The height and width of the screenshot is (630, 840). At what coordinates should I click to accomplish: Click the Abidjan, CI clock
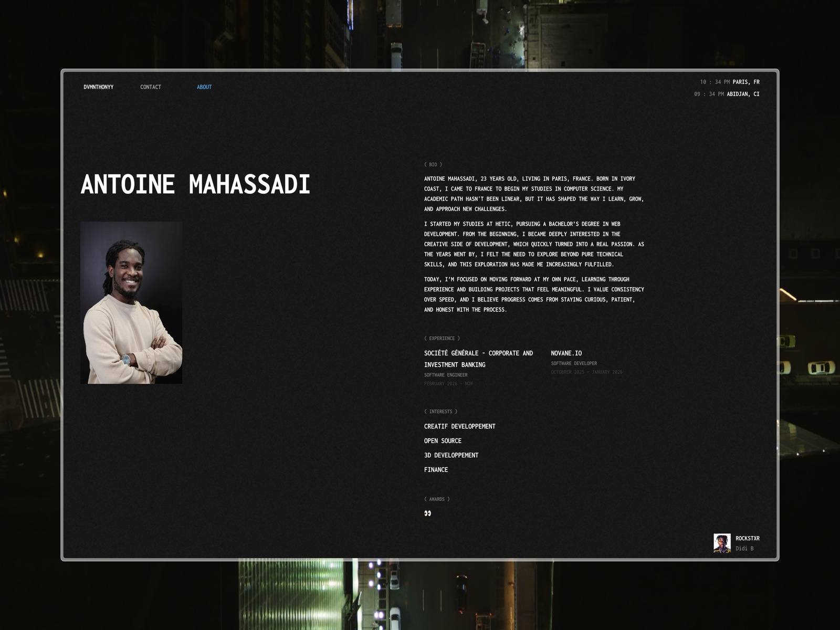tap(727, 94)
